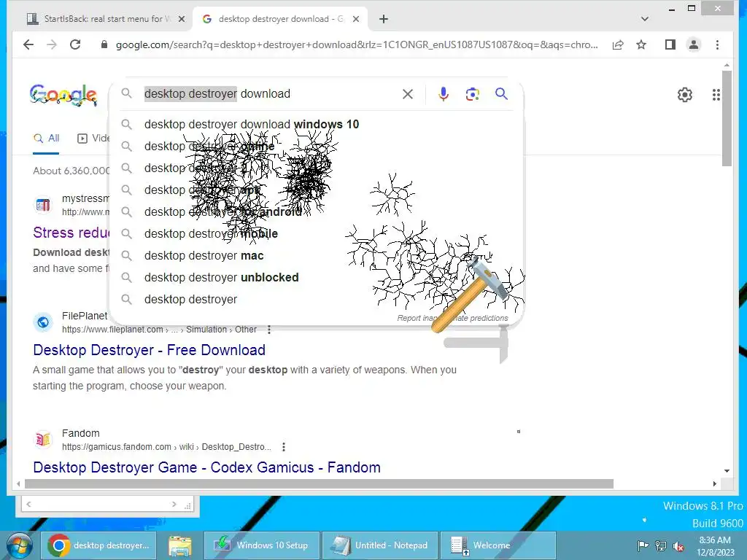Viewport: 747px width, 560px height.
Task: Open more options for Fandom result
Action: [x=284, y=447]
